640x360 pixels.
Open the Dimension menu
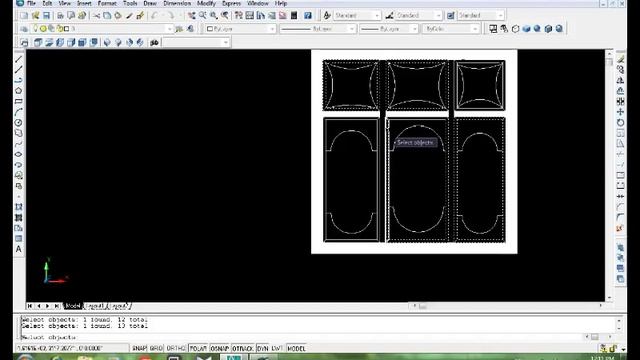coord(177,3)
